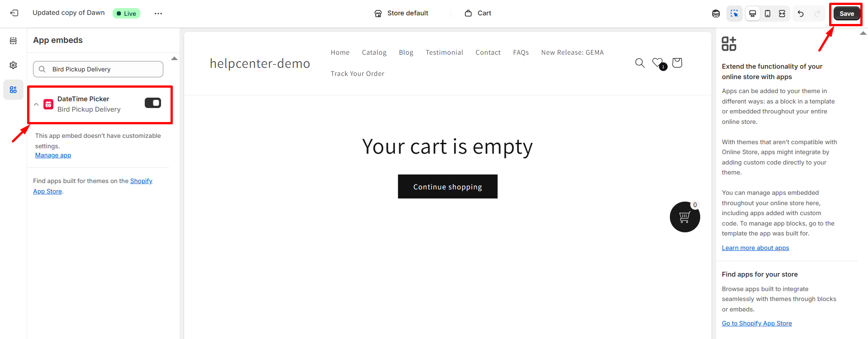
Task: Open Theme settings gear icon
Action: click(13, 65)
